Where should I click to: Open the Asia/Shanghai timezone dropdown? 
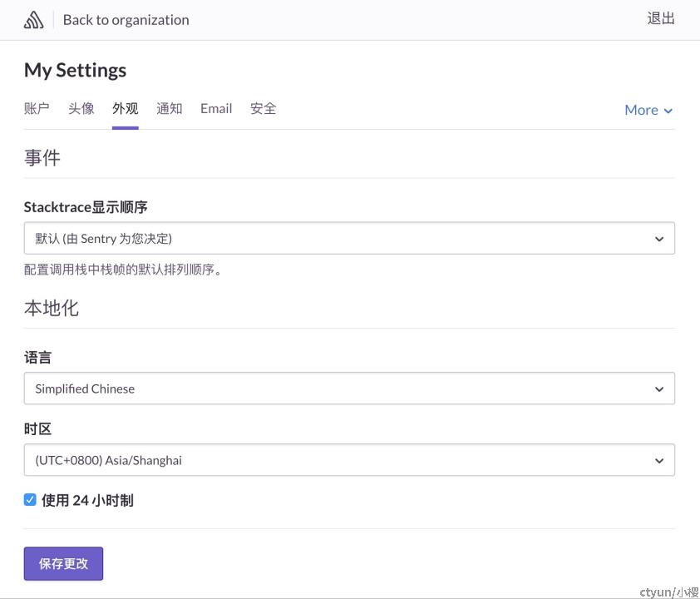[x=349, y=459]
